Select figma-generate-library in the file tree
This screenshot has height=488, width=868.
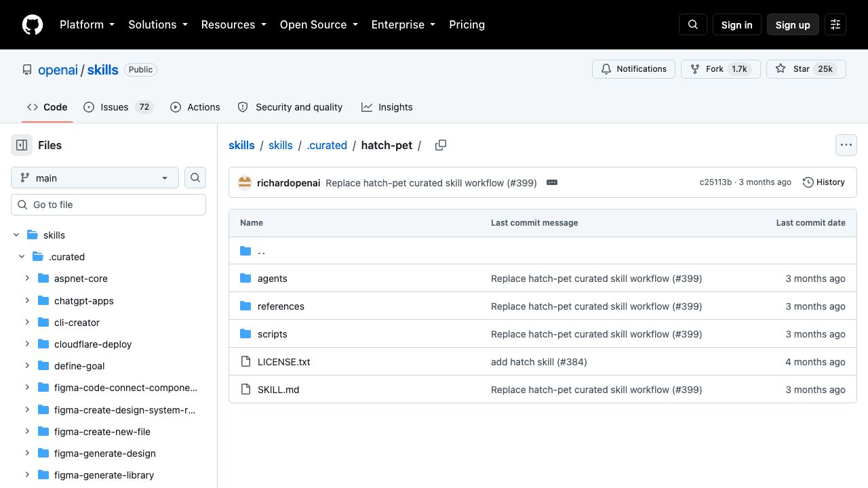[104, 474]
